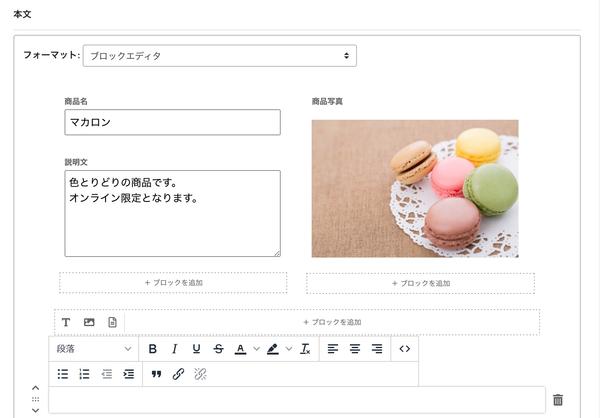Toggle bold formatting
The image size is (600, 418).
[153, 349]
